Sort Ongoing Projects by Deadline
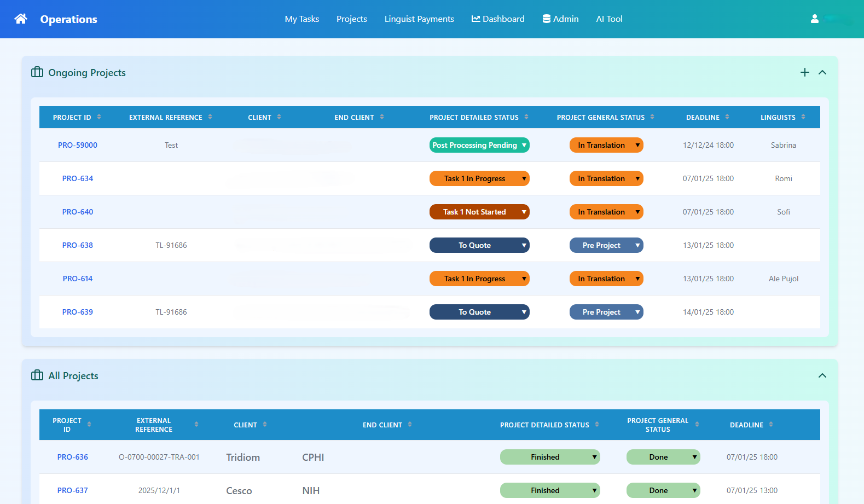The height and width of the screenshot is (504, 864). tap(727, 117)
